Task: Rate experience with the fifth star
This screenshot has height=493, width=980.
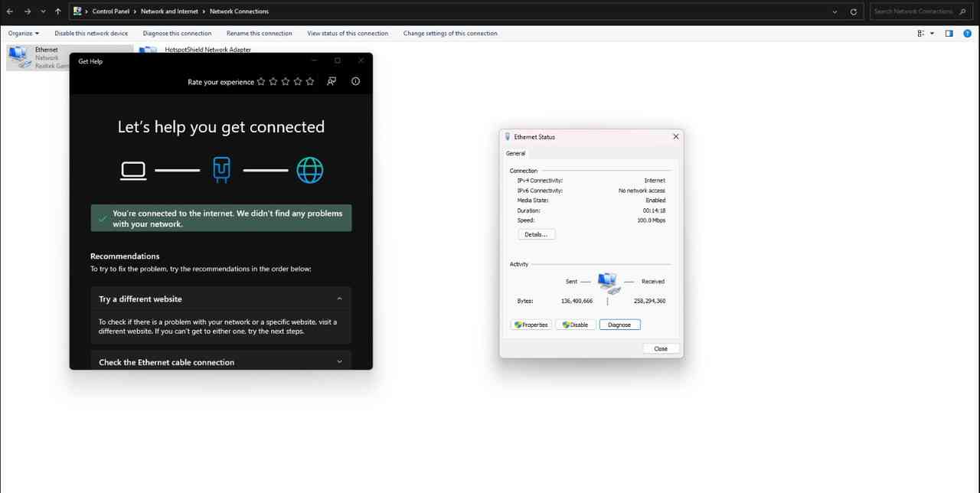Action: coord(310,81)
